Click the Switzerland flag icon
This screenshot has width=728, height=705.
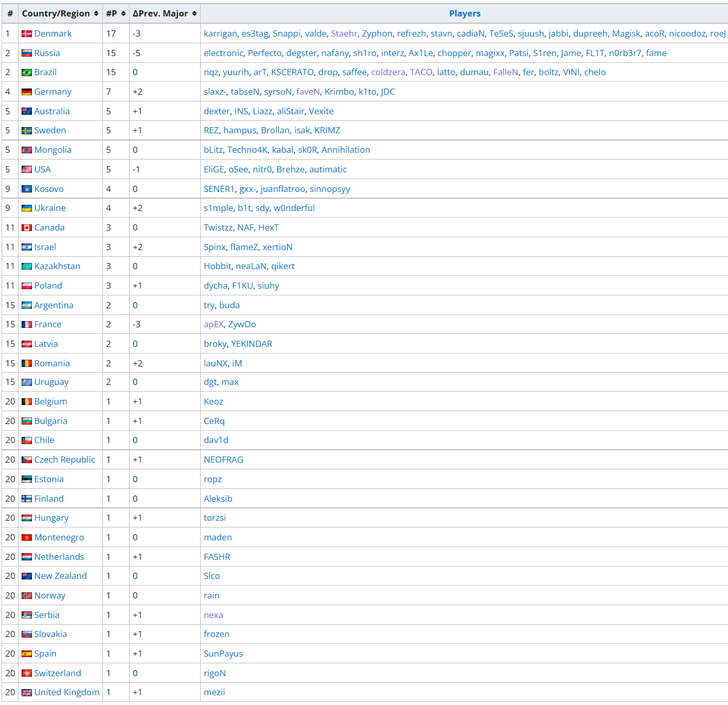(x=26, y=673)
